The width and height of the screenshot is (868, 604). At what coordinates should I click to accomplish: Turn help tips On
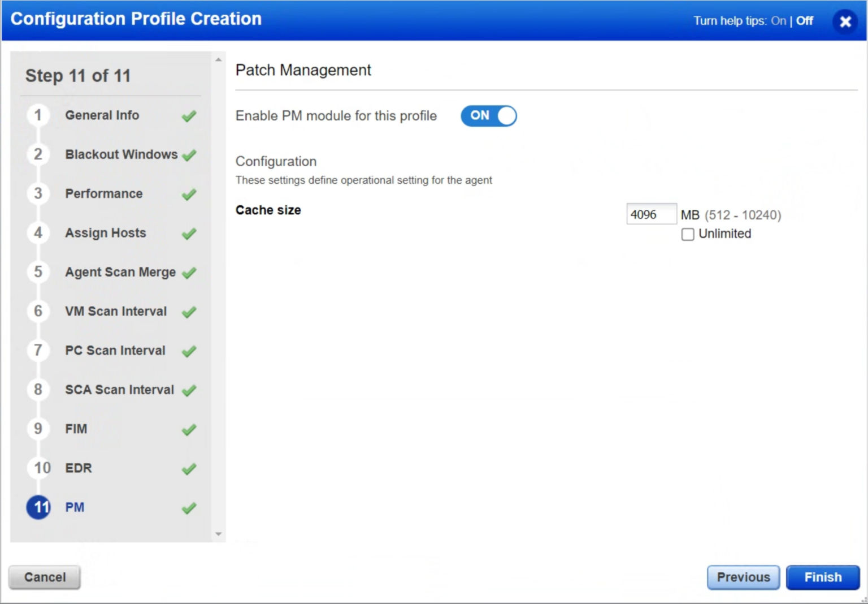click(778, 20)
